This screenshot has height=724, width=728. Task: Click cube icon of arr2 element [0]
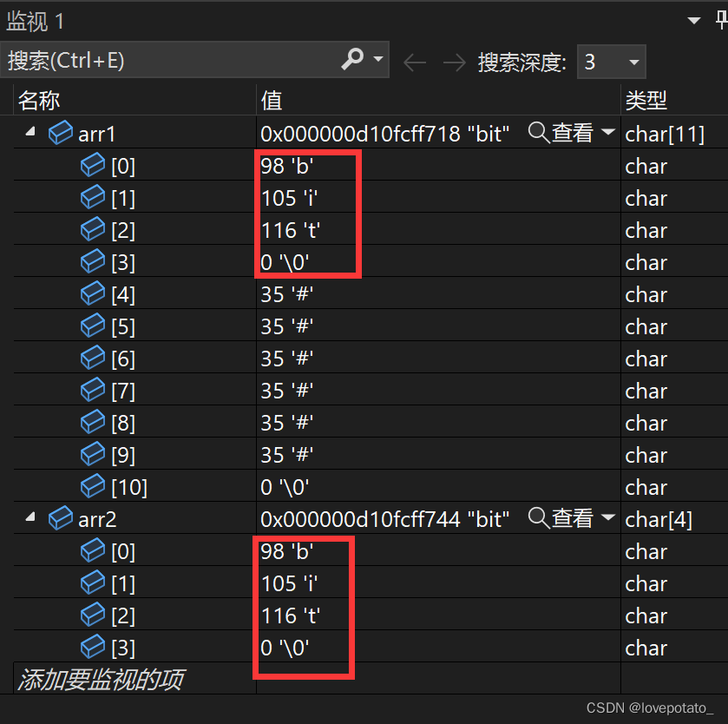pyautogui.click(x=93, y=550)
